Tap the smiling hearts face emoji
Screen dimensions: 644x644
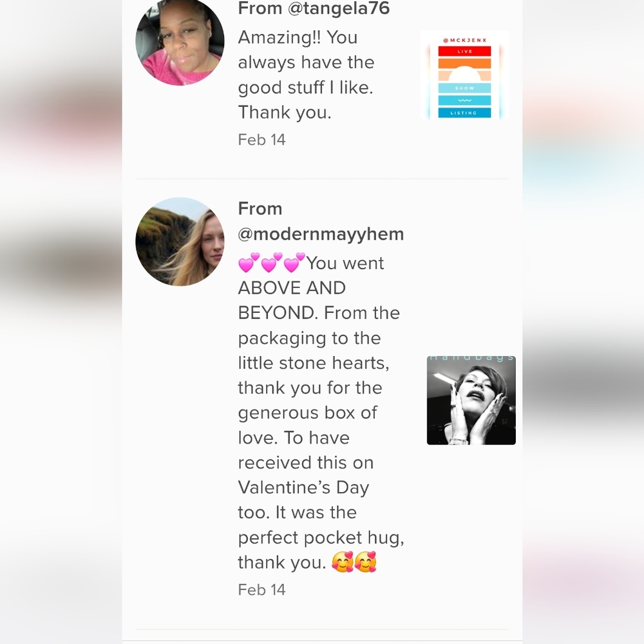tap(354, 562)
